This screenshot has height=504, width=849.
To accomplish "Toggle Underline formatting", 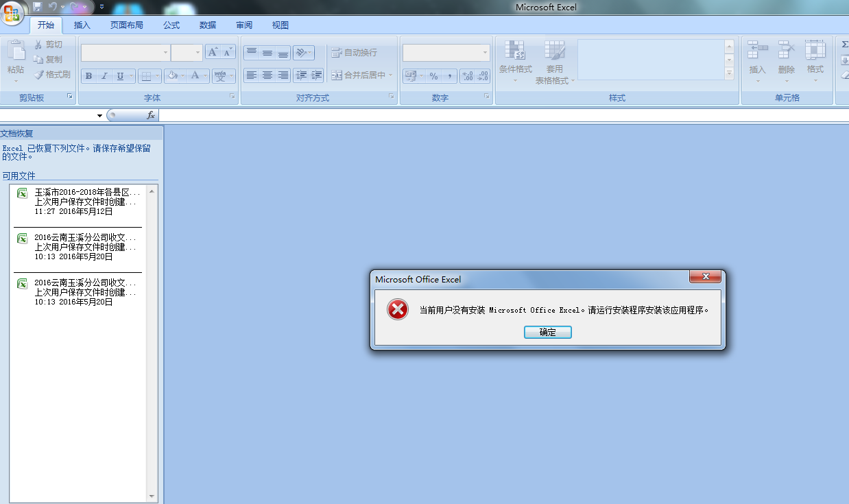I will [x=120, y=76].
